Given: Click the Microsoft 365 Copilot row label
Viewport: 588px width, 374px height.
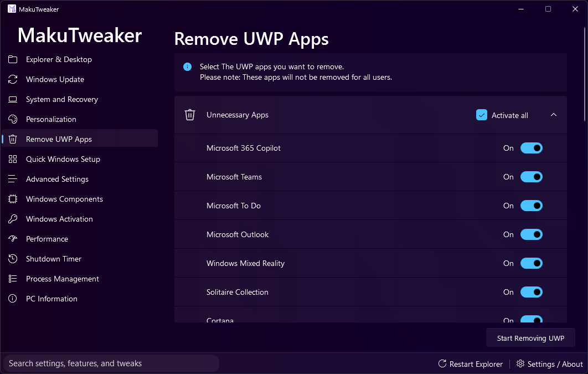Looking at the screenshot, I should tap(244, 148).
